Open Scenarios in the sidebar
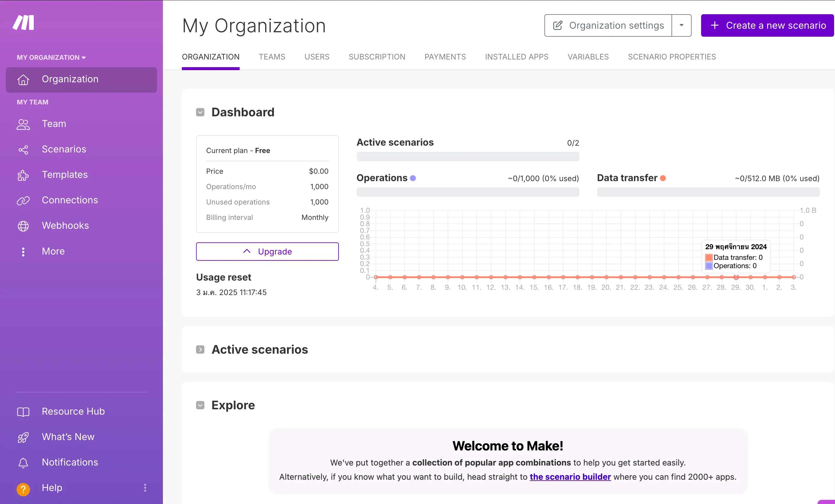The width and height of the screenshot is (835, 504). coord(81,149)
